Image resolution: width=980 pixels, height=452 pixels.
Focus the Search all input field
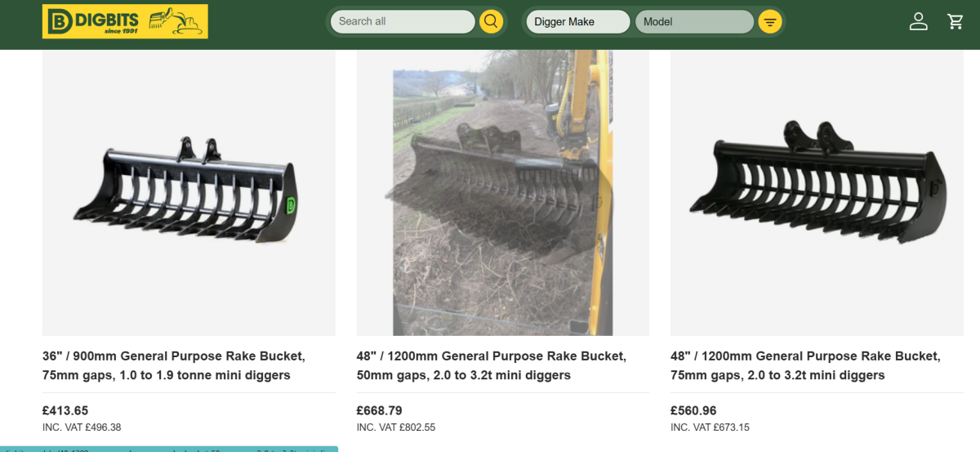pyautogui.click(x=403, y=21)
